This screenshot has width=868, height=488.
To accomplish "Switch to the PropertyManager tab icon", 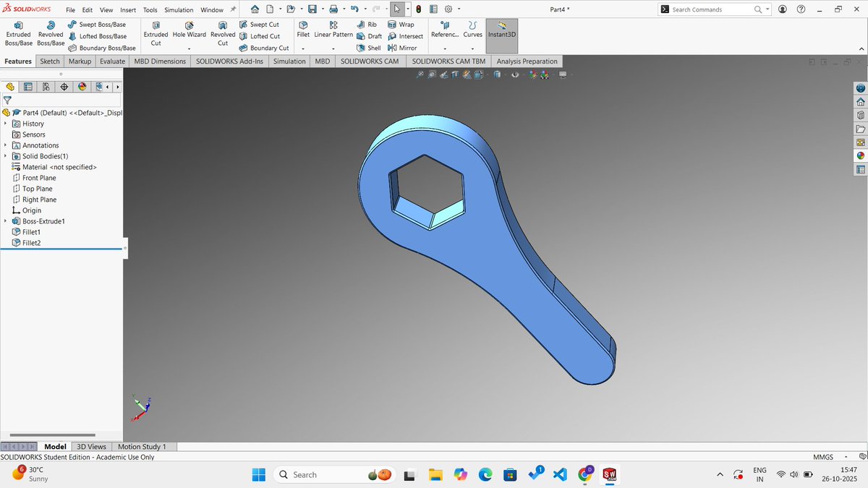I will point(28,87).
